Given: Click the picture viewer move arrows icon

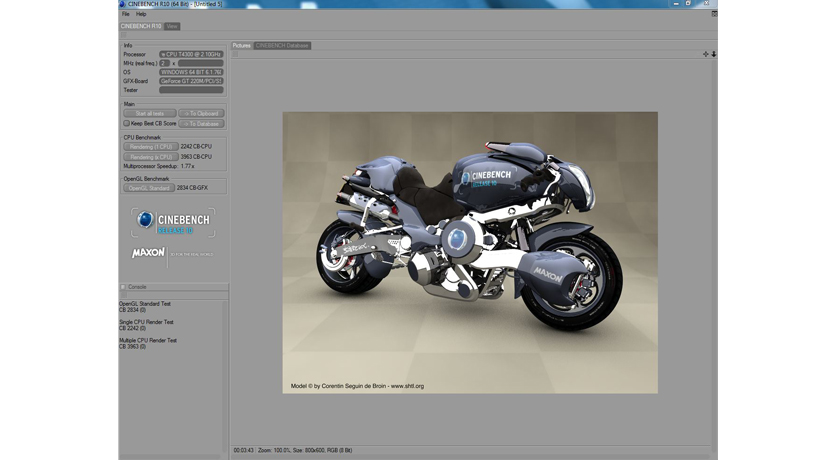Looking at the screenshot, I should [x=705, y=54].
